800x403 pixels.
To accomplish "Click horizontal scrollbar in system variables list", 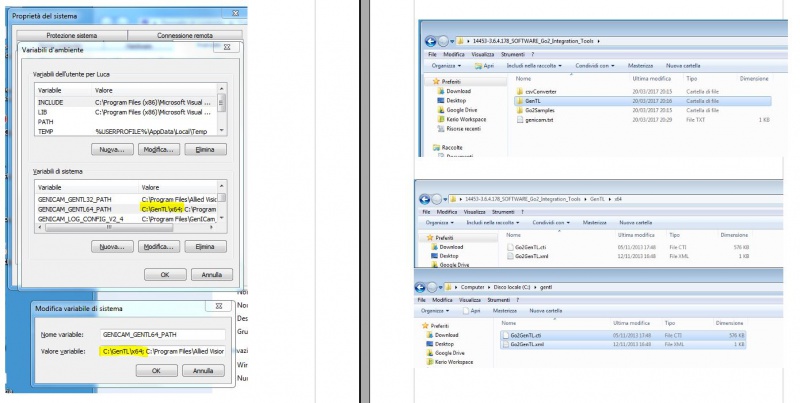I will click(x=109, y=228).
